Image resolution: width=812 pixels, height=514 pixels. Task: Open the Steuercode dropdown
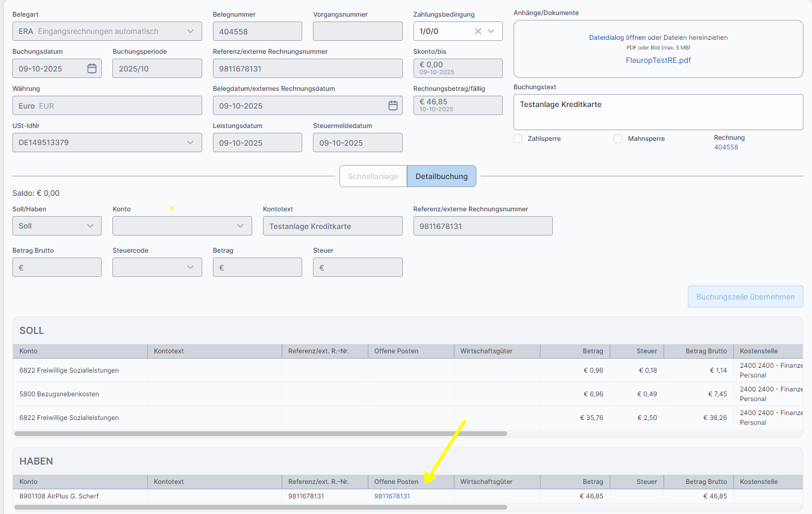pyautogui.click(x=190, y=267)
